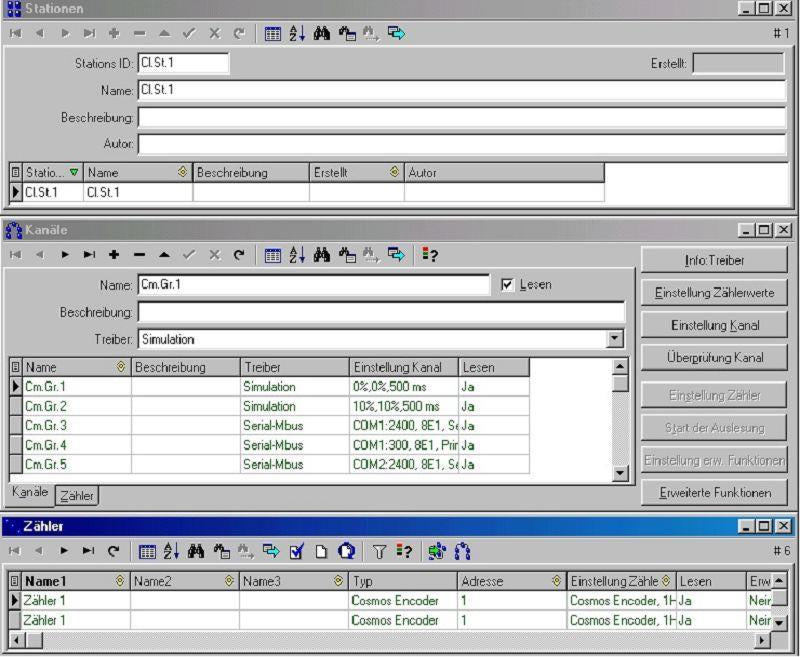
Task: Switch to the Zähler tab
Action: (x=76, y=495)
